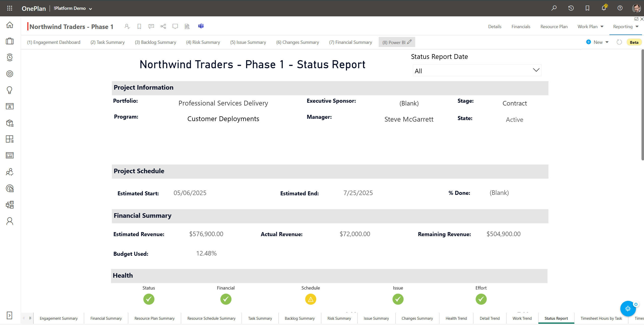The width and height of the screenshot is (644, 325).
Task: Open the dashboard grid icon in sidebar
Action: 10,139
